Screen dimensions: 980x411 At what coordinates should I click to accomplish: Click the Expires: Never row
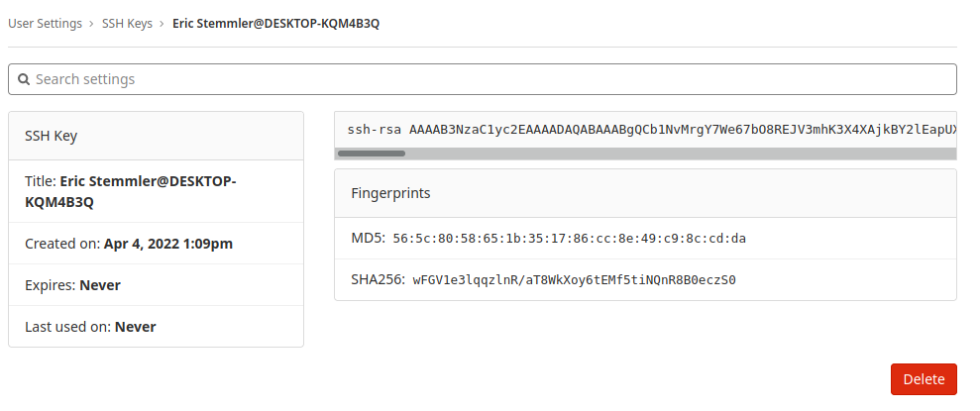[157, 285]
